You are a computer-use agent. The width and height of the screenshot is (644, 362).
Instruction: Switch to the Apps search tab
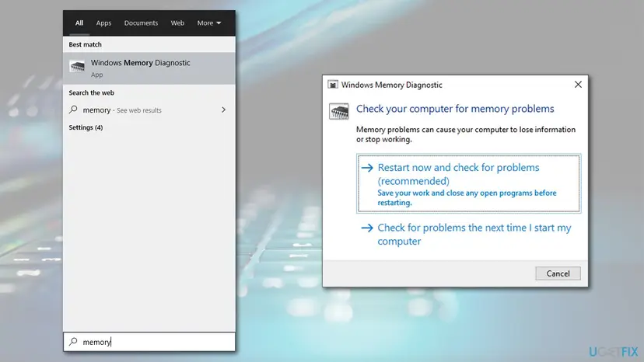pos(103,23)
